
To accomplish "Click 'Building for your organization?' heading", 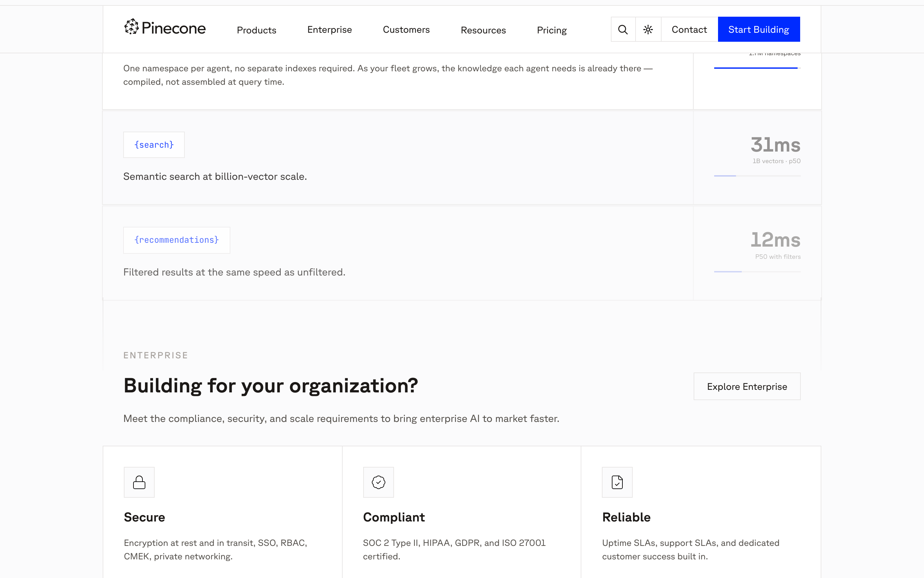I will pos(271,386).
